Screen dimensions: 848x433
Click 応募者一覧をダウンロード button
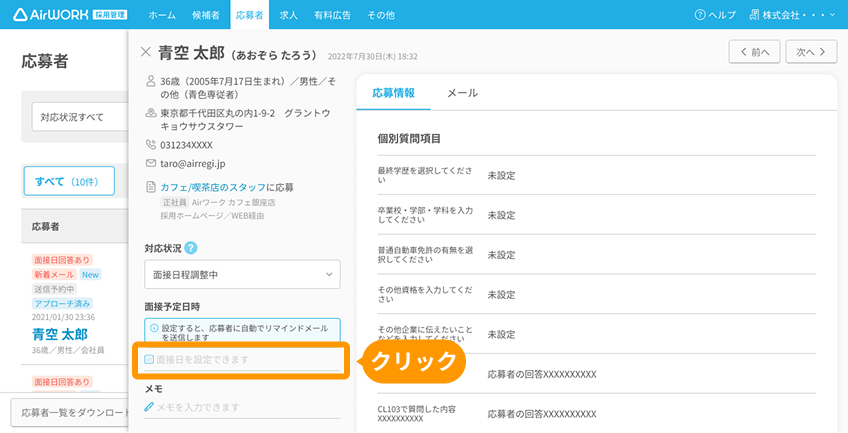point(70,412)
